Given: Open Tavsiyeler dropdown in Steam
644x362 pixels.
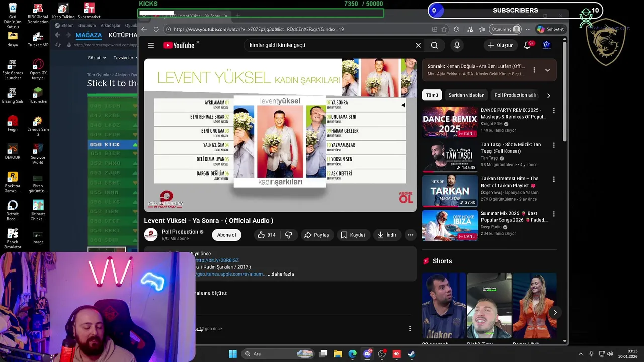Looking at the screenshot, I should [125, 58].
